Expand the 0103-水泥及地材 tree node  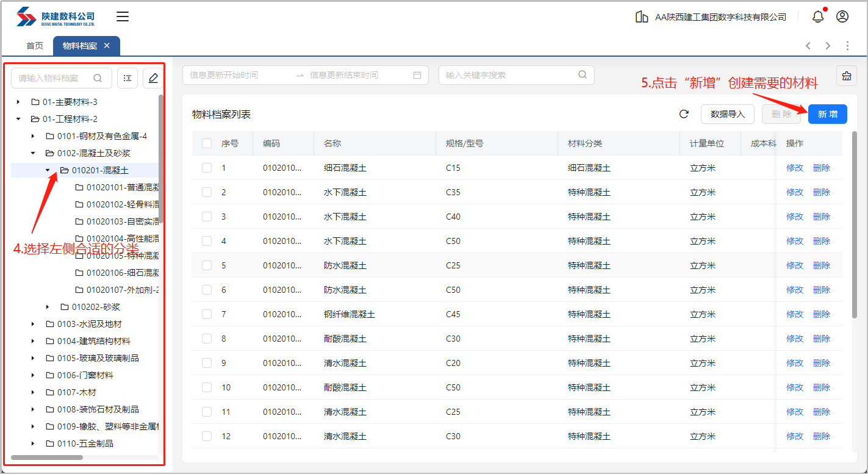tap(33, 324)
